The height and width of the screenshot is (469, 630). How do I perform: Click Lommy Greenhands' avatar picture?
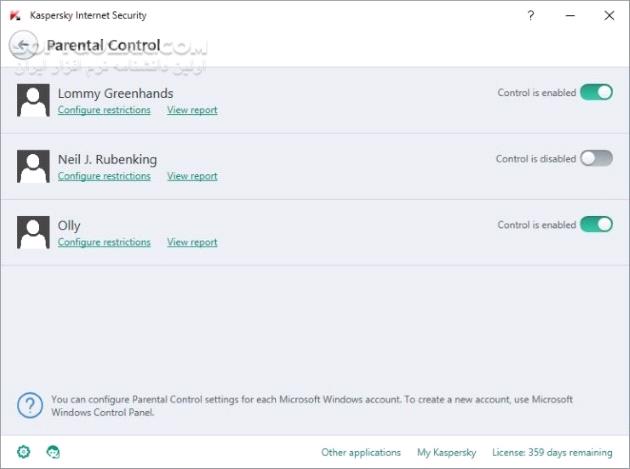(33, 100)
